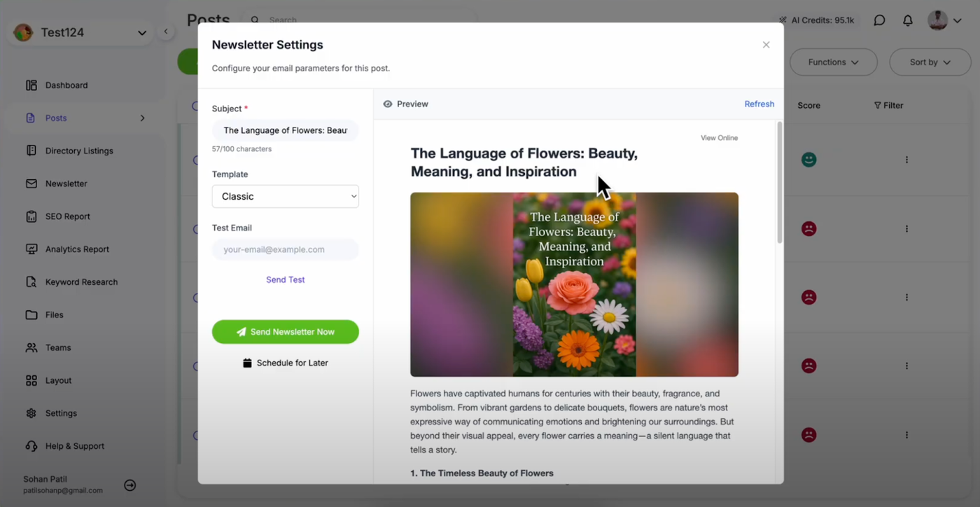Refresh the newsletter preview
This screenshot has width=980, height=507.
759,104
